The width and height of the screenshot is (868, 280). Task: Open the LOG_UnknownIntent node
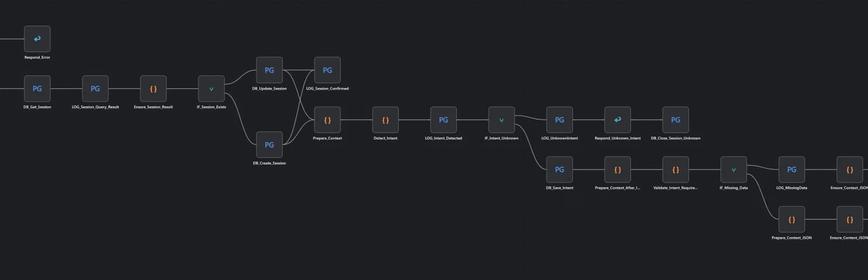pyautogui.click(x=560, y=120)
